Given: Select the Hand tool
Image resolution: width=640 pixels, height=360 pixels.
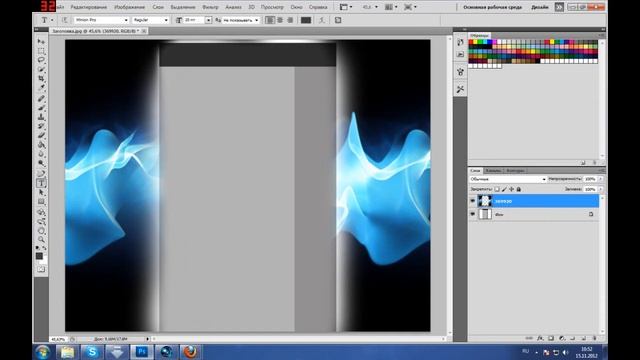Looking at the screenshot, I should [x=41, y=231].
